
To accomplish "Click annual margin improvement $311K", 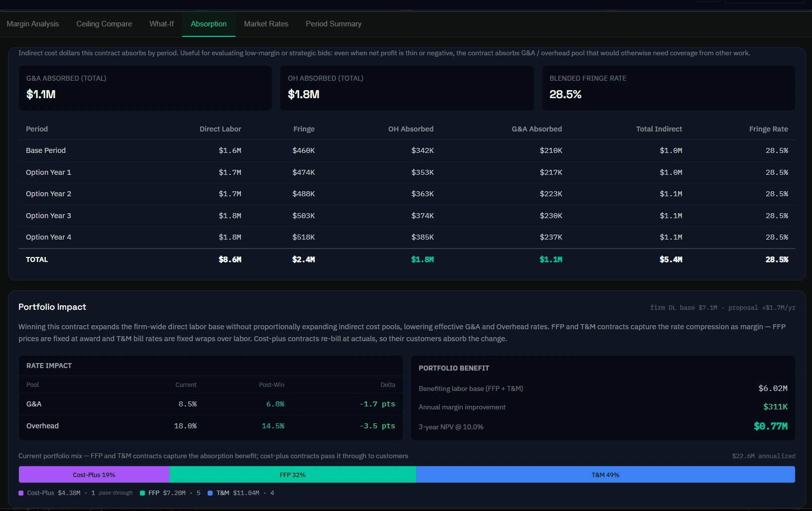I will click(x=775, y=407).
